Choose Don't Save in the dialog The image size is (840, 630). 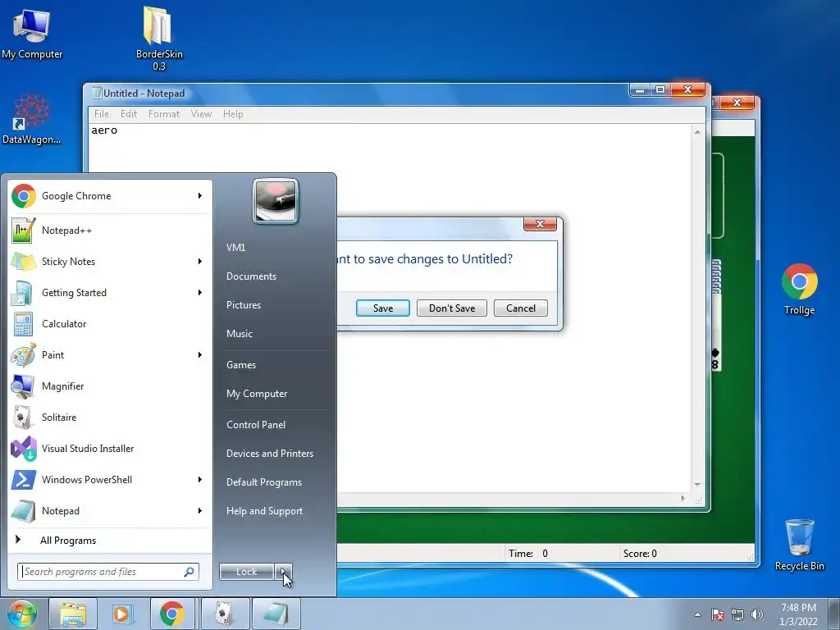(452, 308)
